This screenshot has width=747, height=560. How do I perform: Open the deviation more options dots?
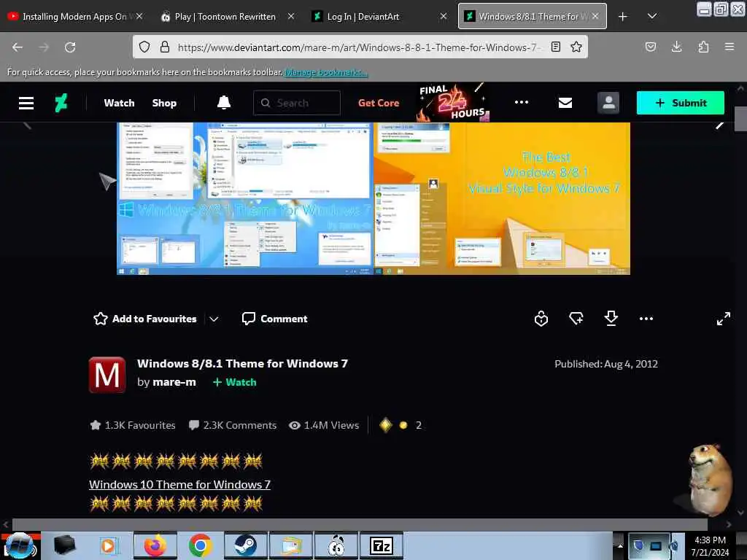coord(646,319)
